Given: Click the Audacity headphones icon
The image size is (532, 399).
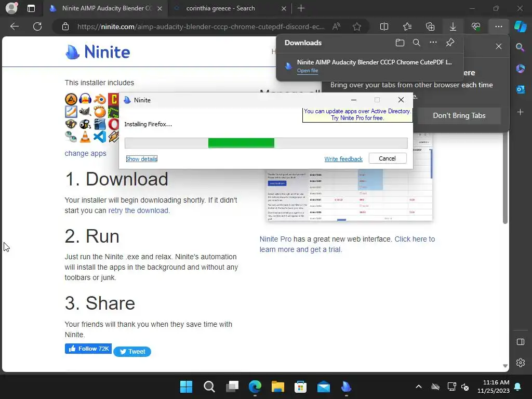Looking at the screenshot, I should (x=85, y=99).
